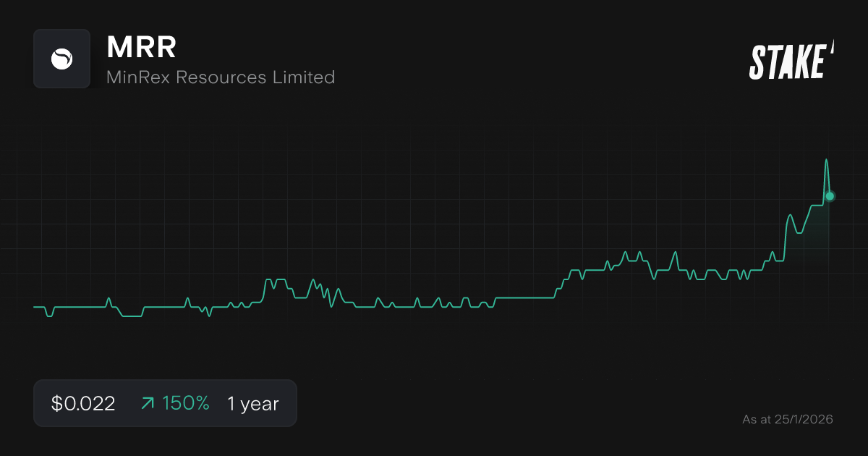Click the As at 25/1/2026 timestamp

coord(788,419)
